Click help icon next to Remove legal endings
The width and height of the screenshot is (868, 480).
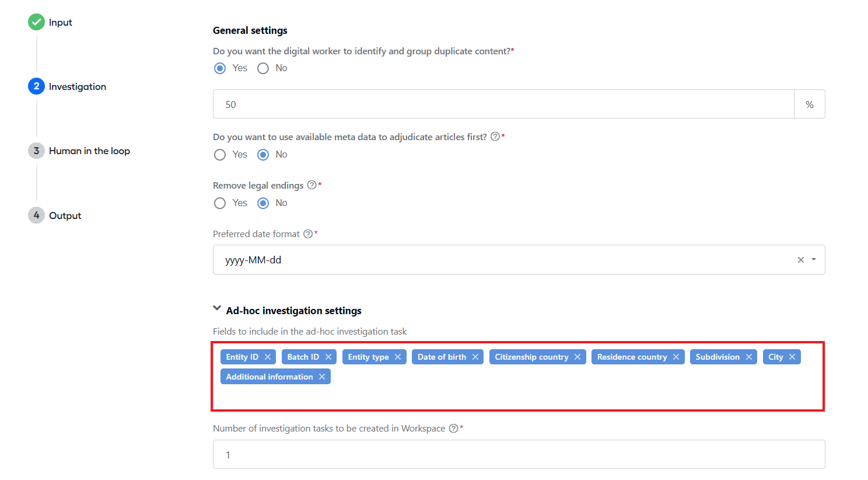312,185
